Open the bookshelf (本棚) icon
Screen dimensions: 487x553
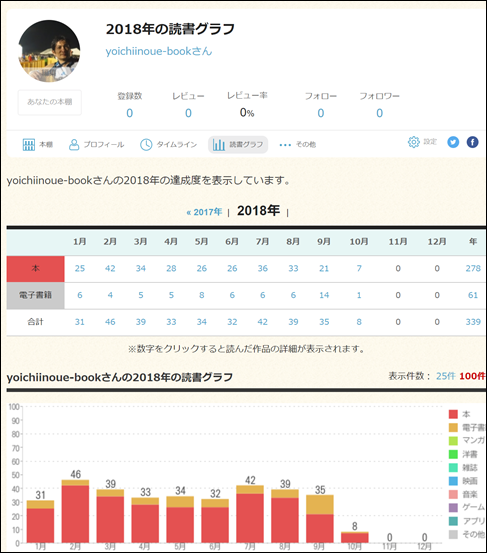(x=29, y=145)
